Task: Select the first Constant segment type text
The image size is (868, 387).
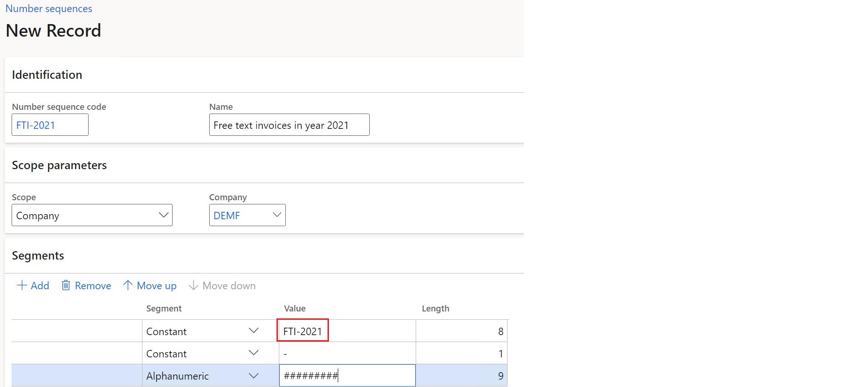Action: [166, 331]
